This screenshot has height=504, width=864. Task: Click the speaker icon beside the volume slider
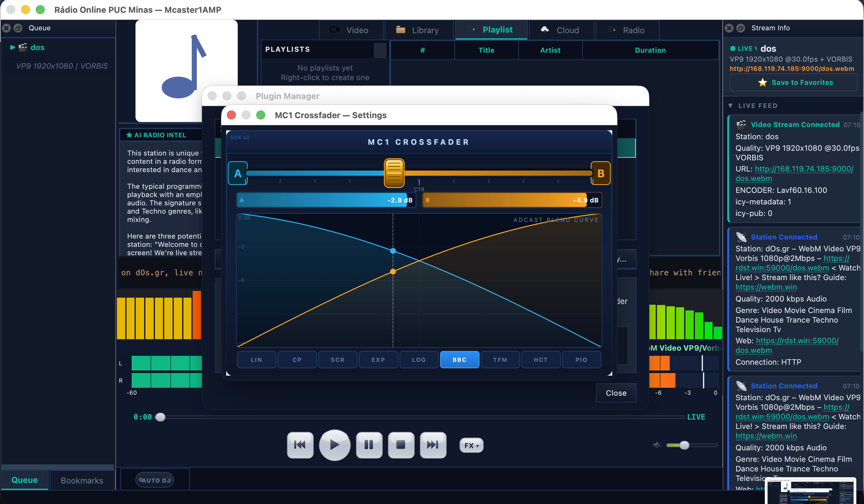coord(657,445)
